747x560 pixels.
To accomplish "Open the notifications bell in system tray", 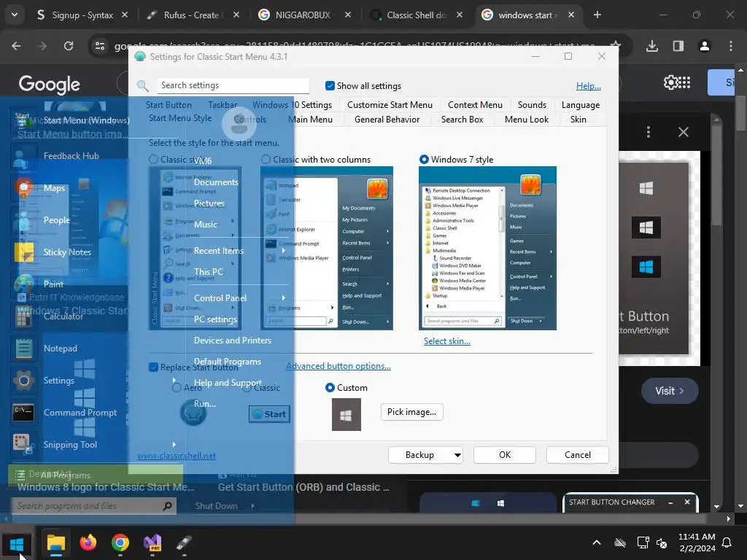I will [x=727, y=542].
